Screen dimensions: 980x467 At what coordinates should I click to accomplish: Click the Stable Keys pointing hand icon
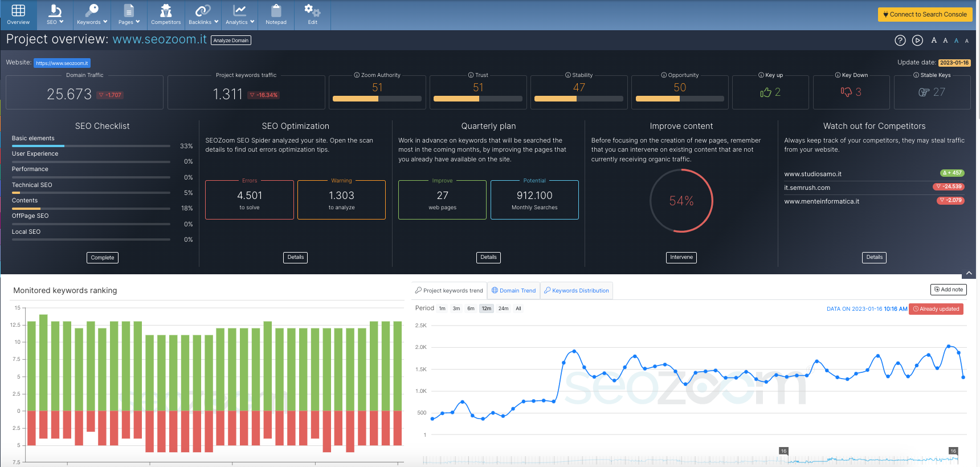click(924, 92)
